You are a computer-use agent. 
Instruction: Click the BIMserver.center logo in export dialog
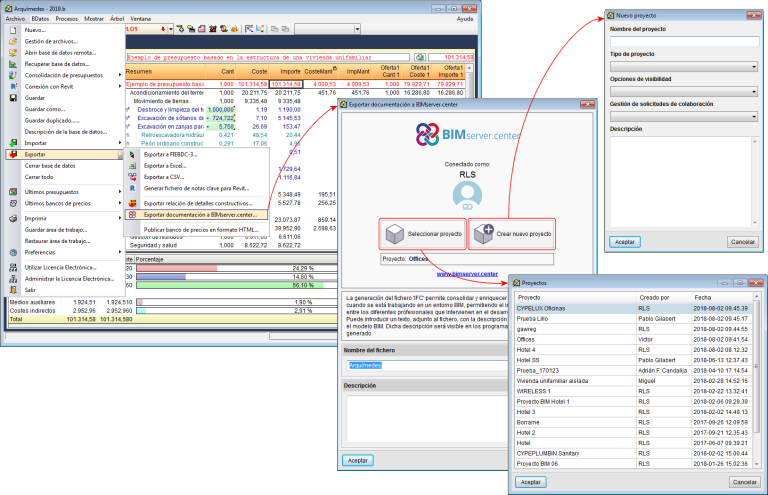[x=467, y=134]
